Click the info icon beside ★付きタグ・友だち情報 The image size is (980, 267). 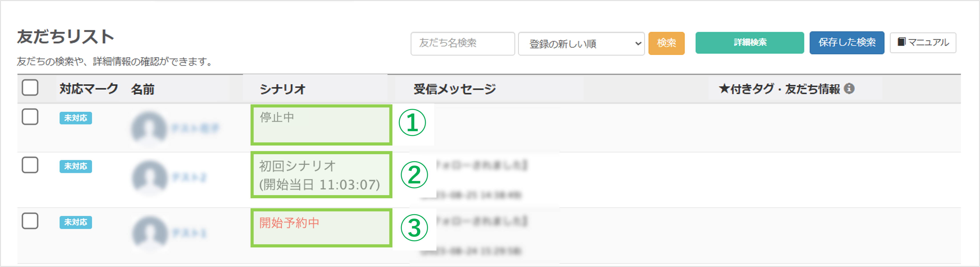click(849, 89)
